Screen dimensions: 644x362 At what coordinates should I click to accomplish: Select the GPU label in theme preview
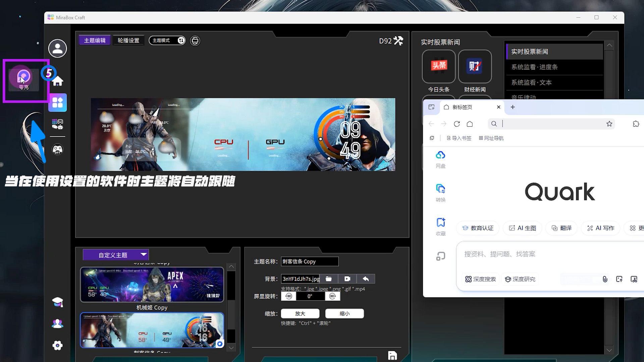coord(275,142)
